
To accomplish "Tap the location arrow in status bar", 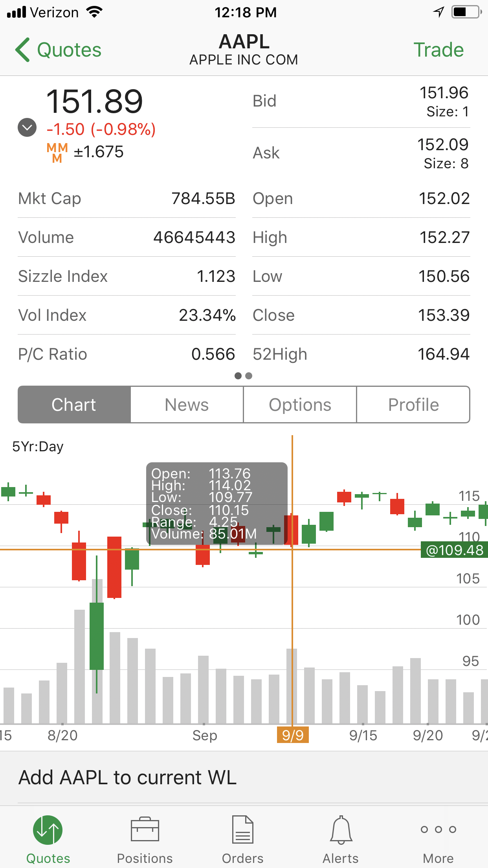I will coord(438,12).
